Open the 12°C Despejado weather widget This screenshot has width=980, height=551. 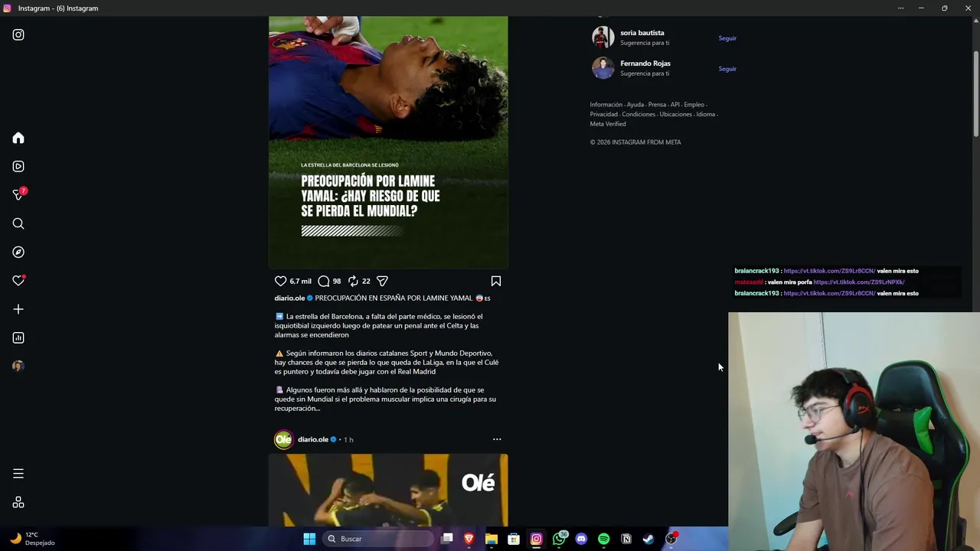32,539
